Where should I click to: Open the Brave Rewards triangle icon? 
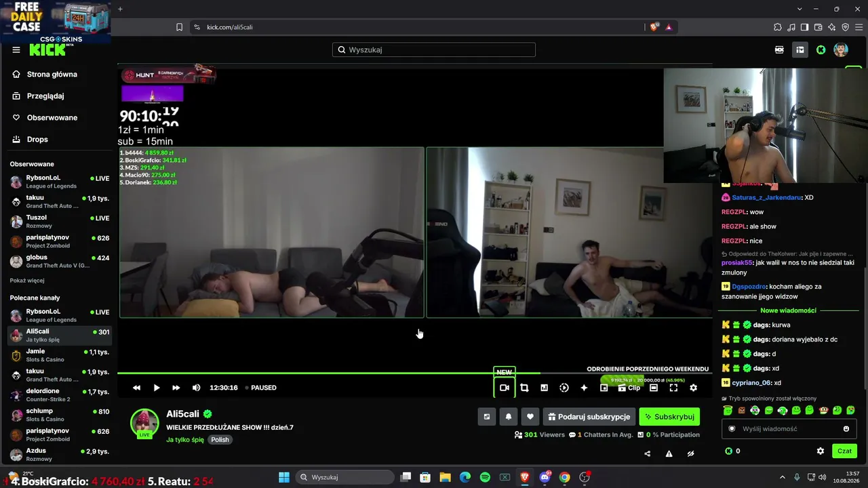(669, 27)
